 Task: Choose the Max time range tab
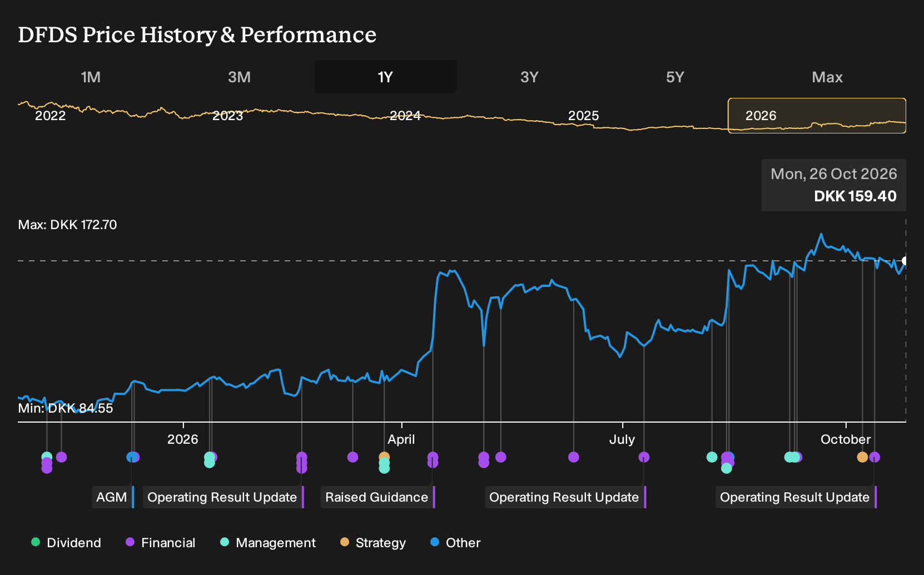click(x=827, y=77)
